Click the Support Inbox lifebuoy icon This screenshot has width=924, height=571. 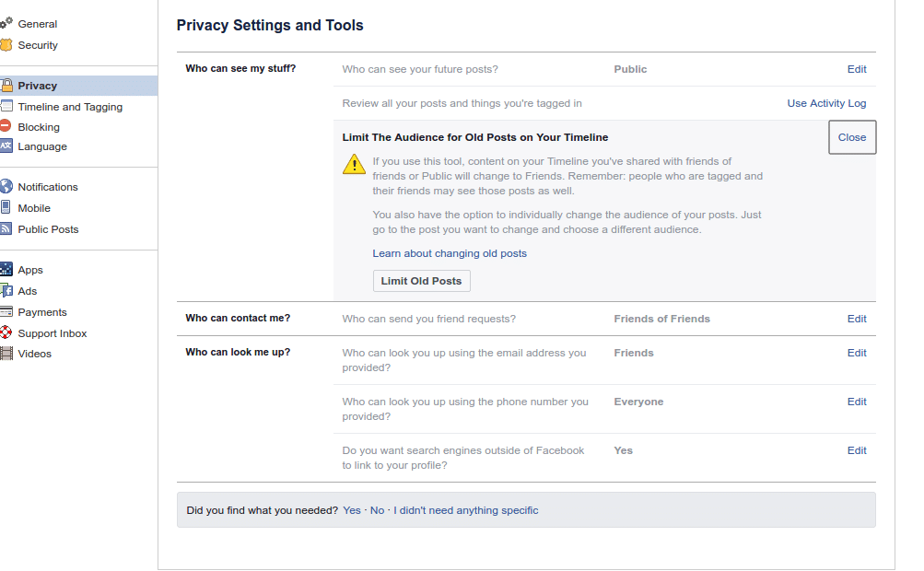pyautogui.click(x=6, y=332)
